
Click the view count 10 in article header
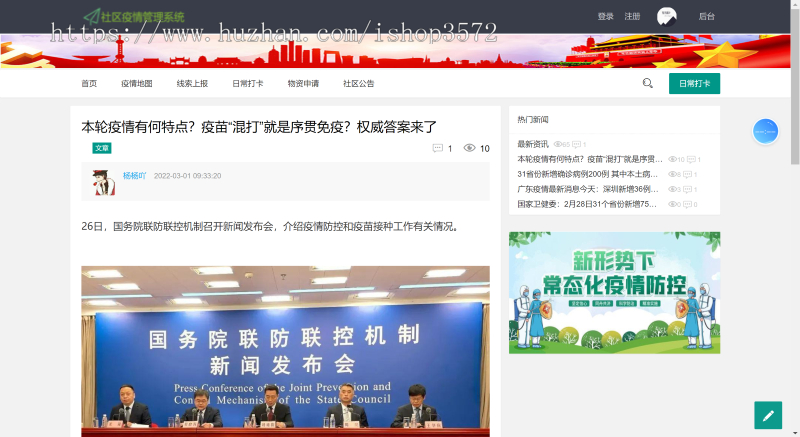pyautogui.click(x=485, y=148)
